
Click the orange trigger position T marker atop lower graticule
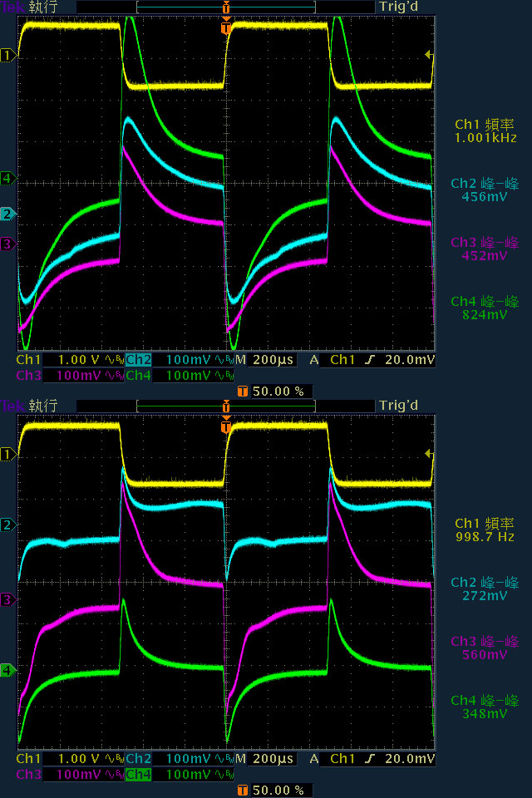tap(226, 426)
